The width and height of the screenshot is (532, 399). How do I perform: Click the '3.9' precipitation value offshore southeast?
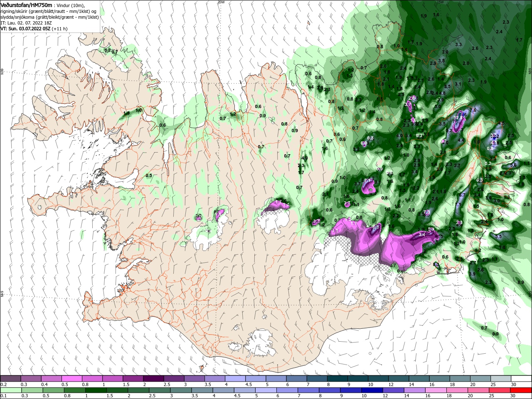[472, 274]
